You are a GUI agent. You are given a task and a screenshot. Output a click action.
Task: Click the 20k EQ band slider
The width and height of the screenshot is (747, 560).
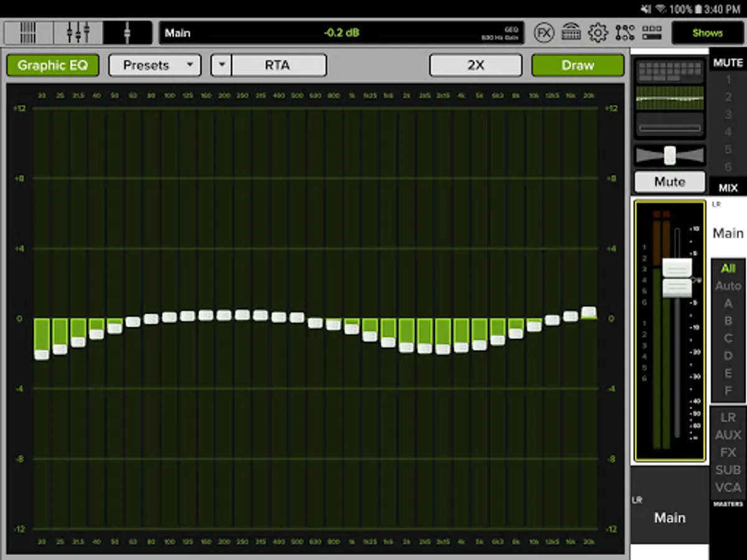pyautogui.click(x=589, y=312)
